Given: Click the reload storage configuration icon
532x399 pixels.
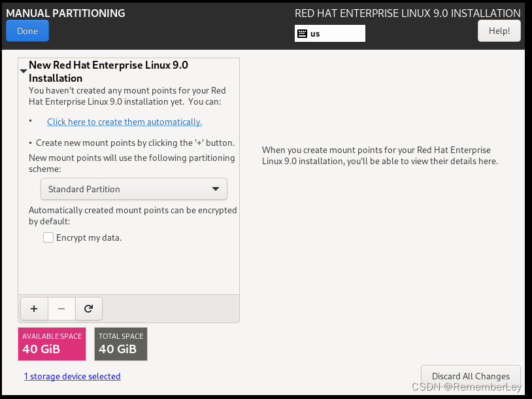Looking at the screenshot, I should pyautogui.click(x=88, y=309).
